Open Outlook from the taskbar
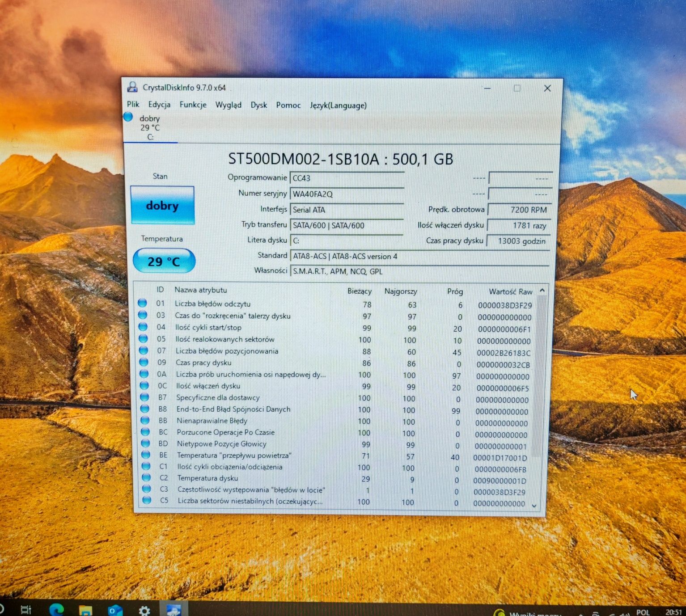The image size is (686, 616). tap(115, 610)
